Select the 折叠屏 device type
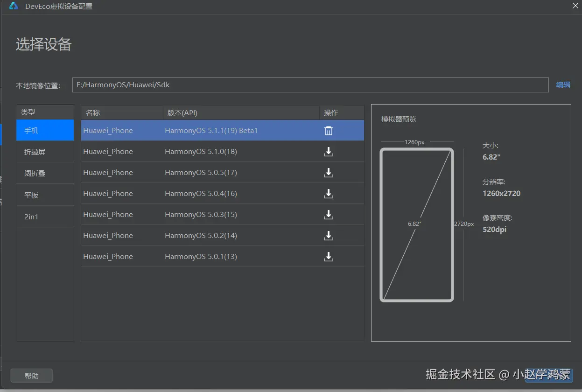This screenshot has height=392, width=582. point(45,152)
